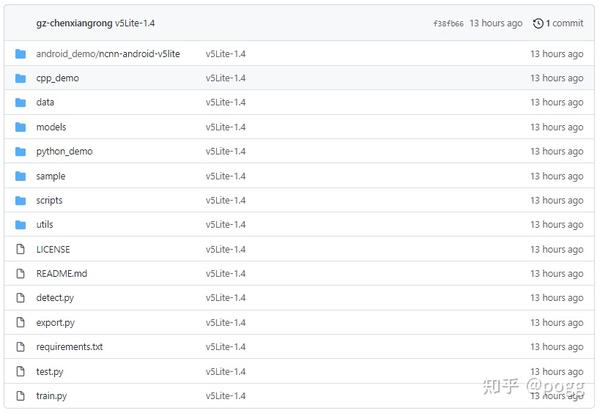The width and height of the screenshot is (600, 413).
Task: Click author name gz-chenxiangrong
Action: pyautogui.click(x=74, y=23)
